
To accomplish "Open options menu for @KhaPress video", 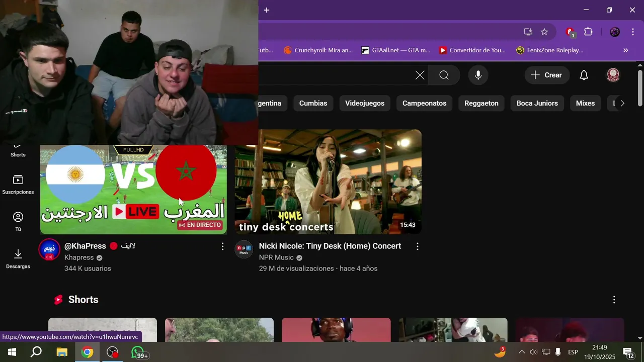I will tap(222, 246).
